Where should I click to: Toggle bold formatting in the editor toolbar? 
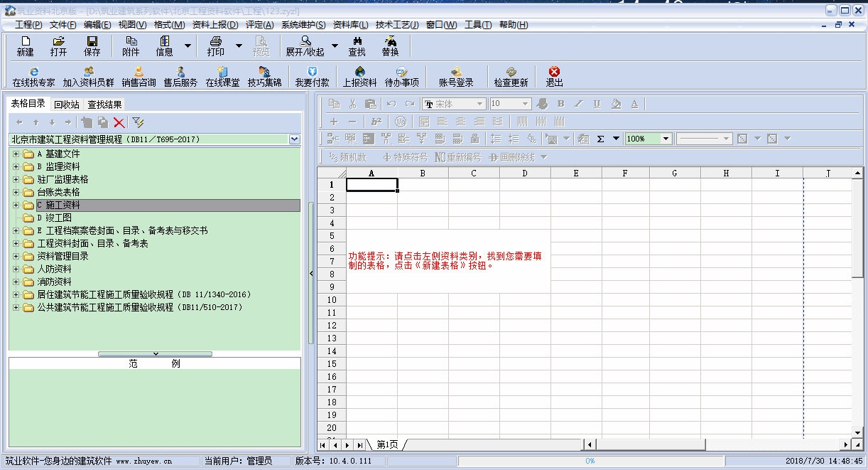click(560, 104)
